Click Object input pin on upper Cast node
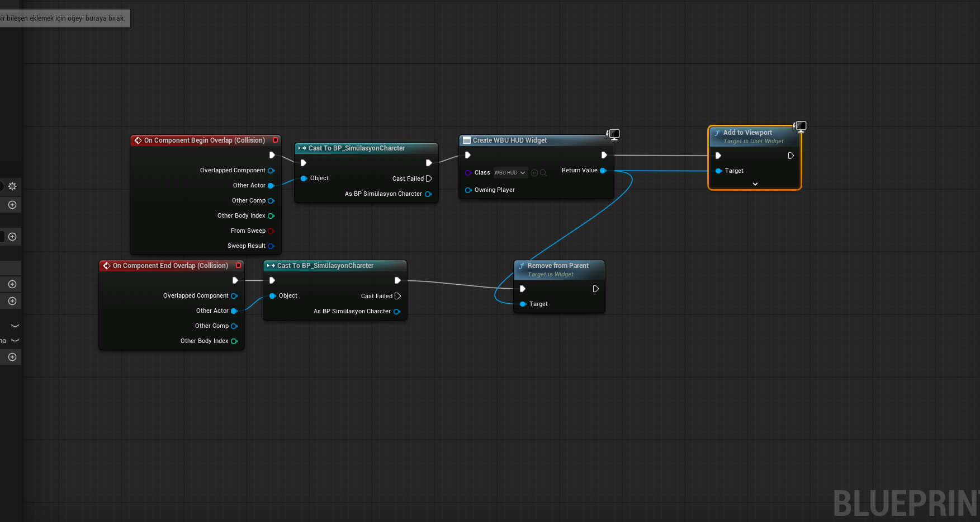Screen dimensions: 980x522 pyautogui.click(x=304, y=178)
